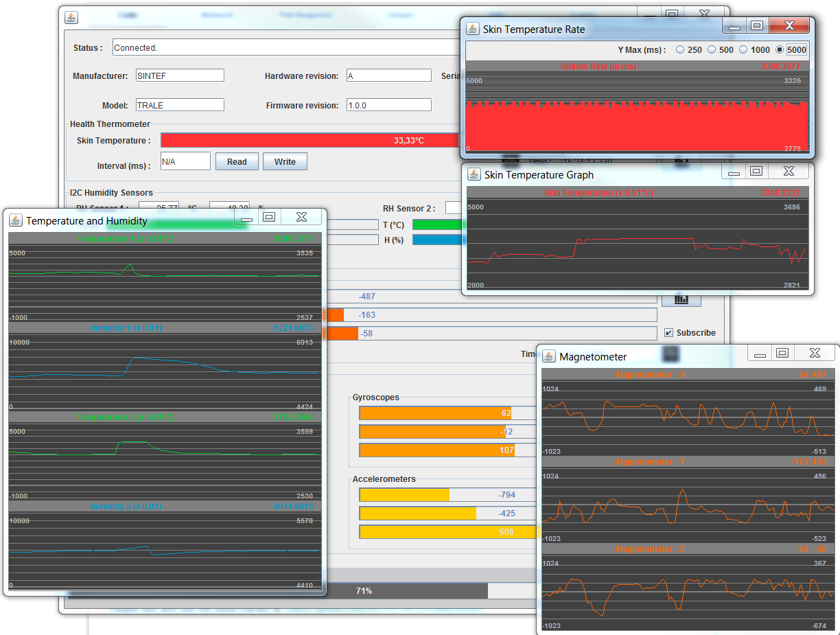
Task: Click the histogram icon next to the Magnetometer title bar
Action: pos(670,354)
